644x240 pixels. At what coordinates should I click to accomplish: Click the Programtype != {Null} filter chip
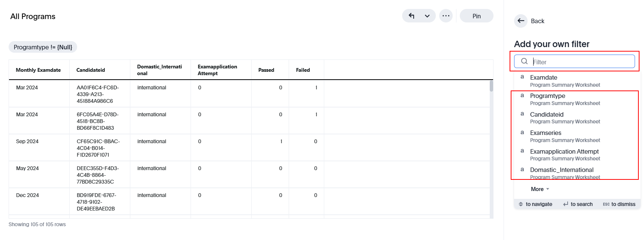point(43,47)
